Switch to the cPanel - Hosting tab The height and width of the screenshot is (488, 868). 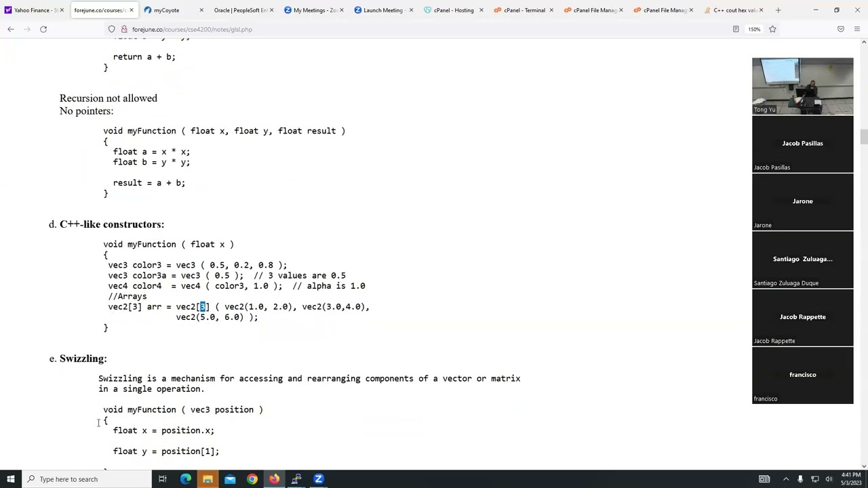point(452,10)
